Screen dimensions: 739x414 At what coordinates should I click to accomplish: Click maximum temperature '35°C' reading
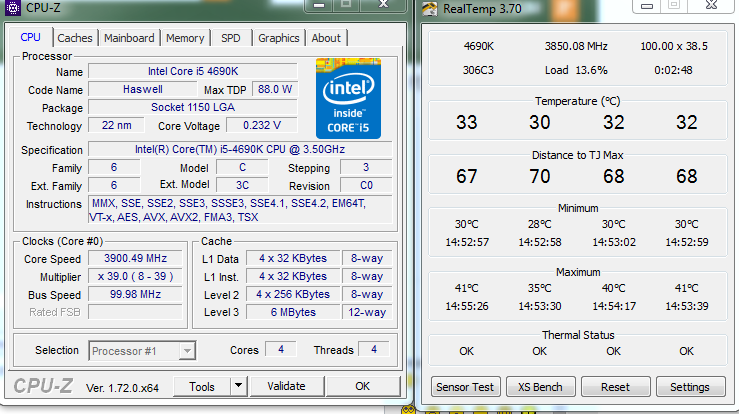(540, 288)
